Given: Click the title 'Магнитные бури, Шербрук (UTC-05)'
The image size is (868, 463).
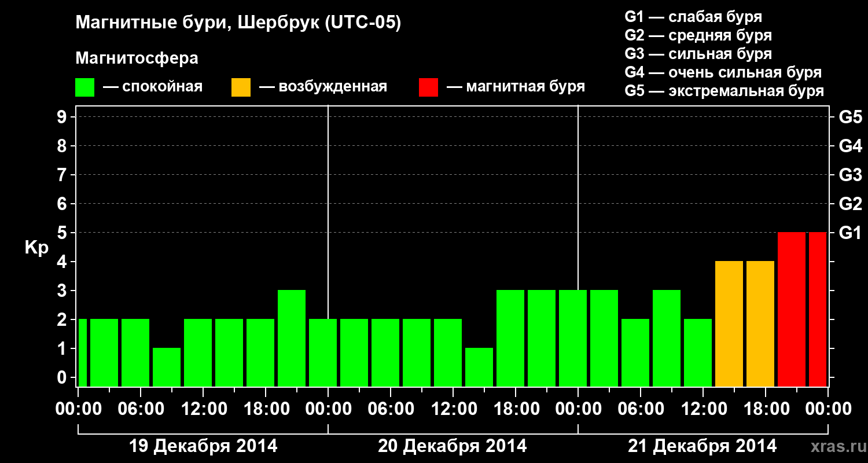Looking at the screenshot, I should (x=238, y=24).
